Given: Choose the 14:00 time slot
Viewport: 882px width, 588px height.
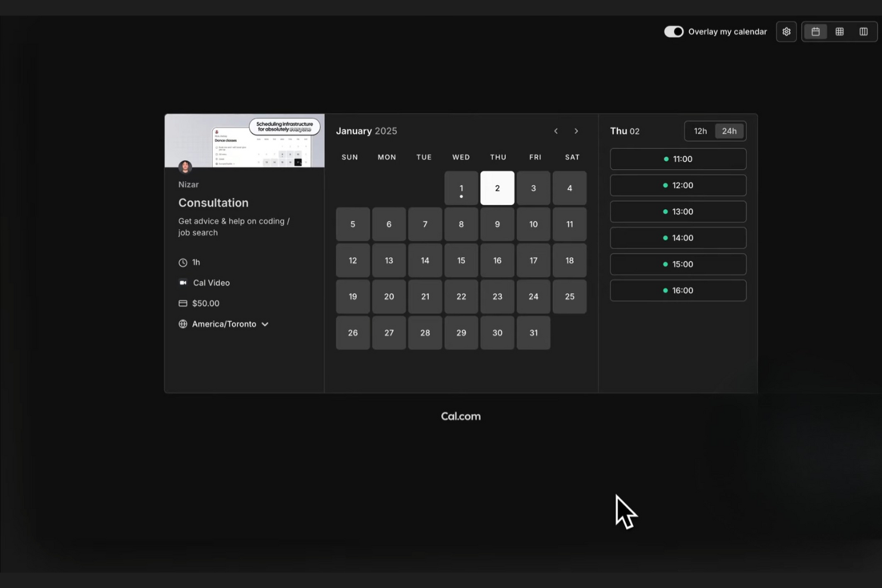Looking at the screenshot, I should point(678,238).
